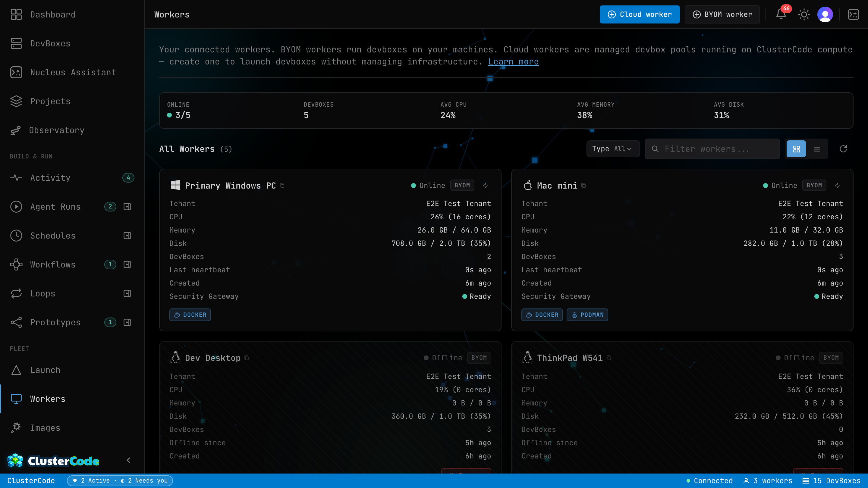Click ClusterCode label in status bar
The height and width of the screenshot is (488, 868).
[31, 480]
